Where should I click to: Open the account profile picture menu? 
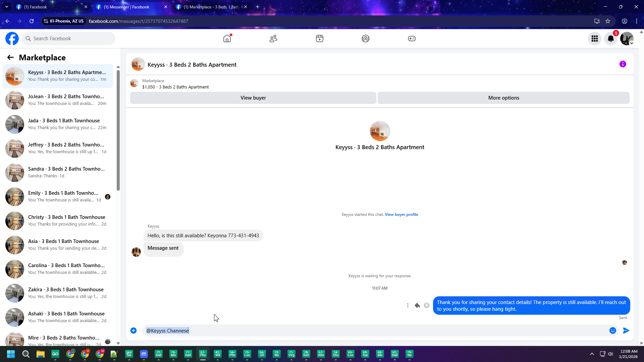[627, 39]
